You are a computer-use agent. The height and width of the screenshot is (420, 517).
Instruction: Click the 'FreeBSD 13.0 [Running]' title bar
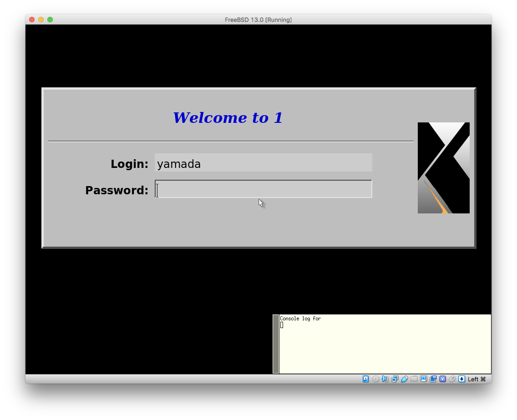258,20
